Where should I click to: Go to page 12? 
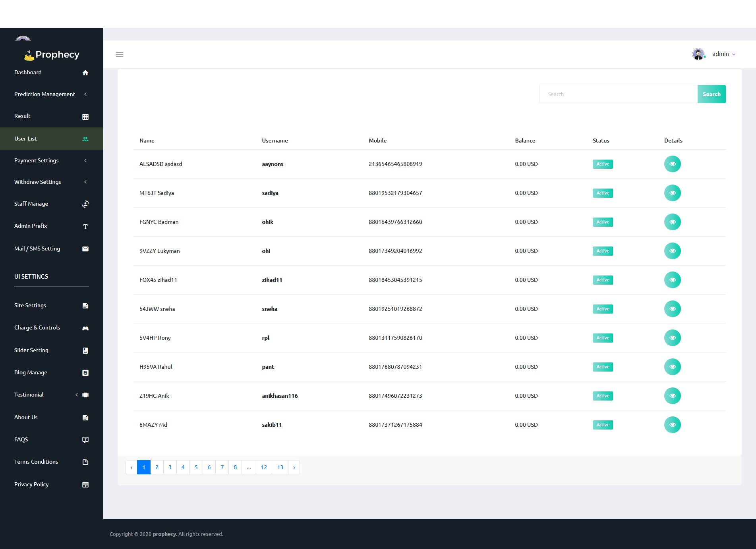coord(264,467)
